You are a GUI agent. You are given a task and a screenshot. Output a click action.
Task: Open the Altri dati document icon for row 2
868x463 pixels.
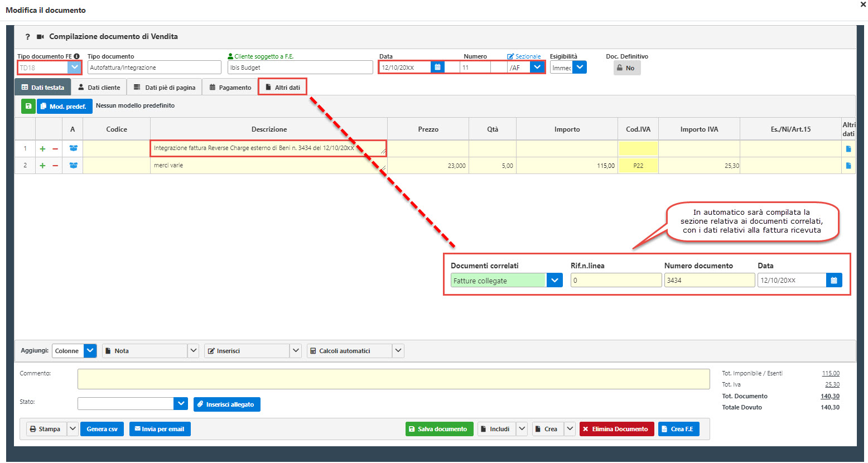click(x=848, y=166)
